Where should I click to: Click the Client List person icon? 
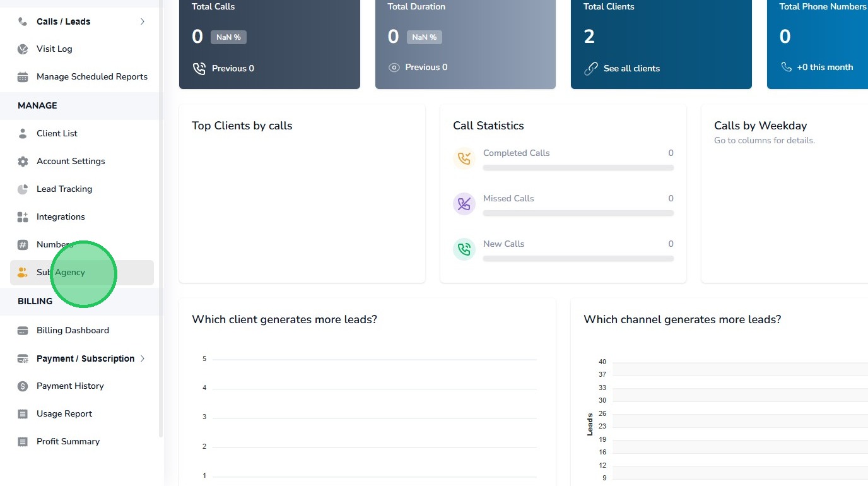23,134
